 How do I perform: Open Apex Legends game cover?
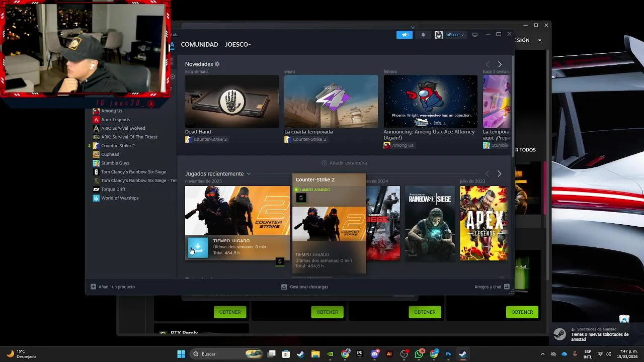click(x=484, y=223)
